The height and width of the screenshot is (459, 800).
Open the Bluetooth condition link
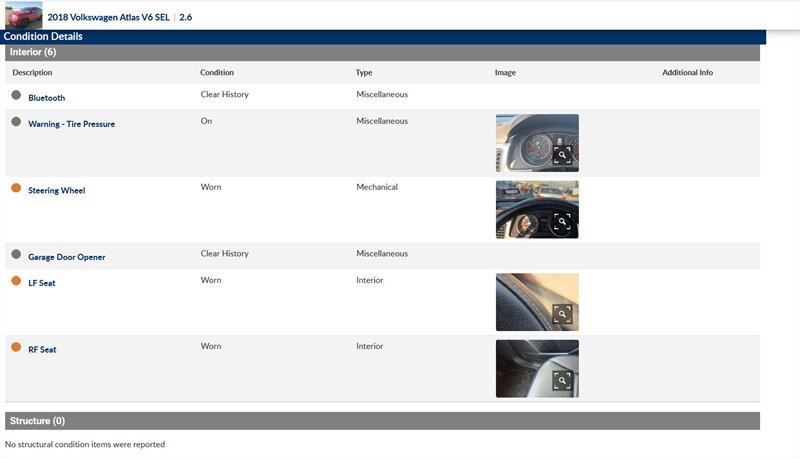pyautogui.click(x=46, y=98)
